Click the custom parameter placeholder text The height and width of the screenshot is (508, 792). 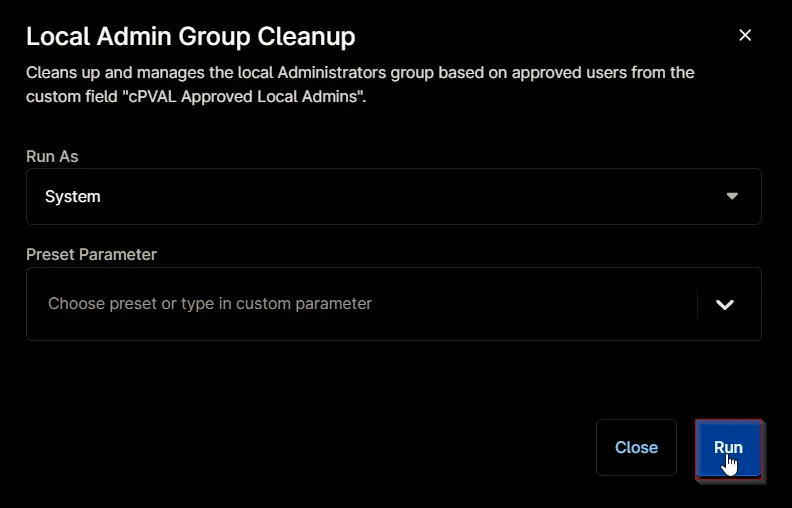coord(210,303)
